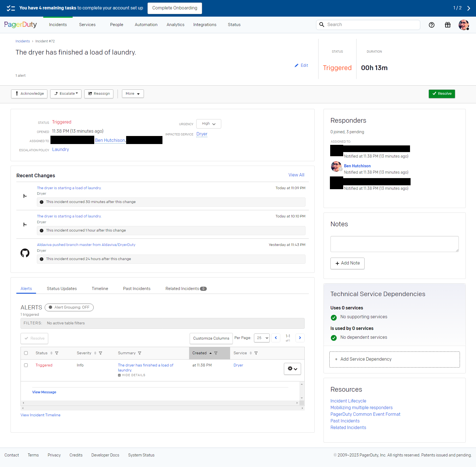
Task: Click the search magnifier icon
Action: [322, 25]
